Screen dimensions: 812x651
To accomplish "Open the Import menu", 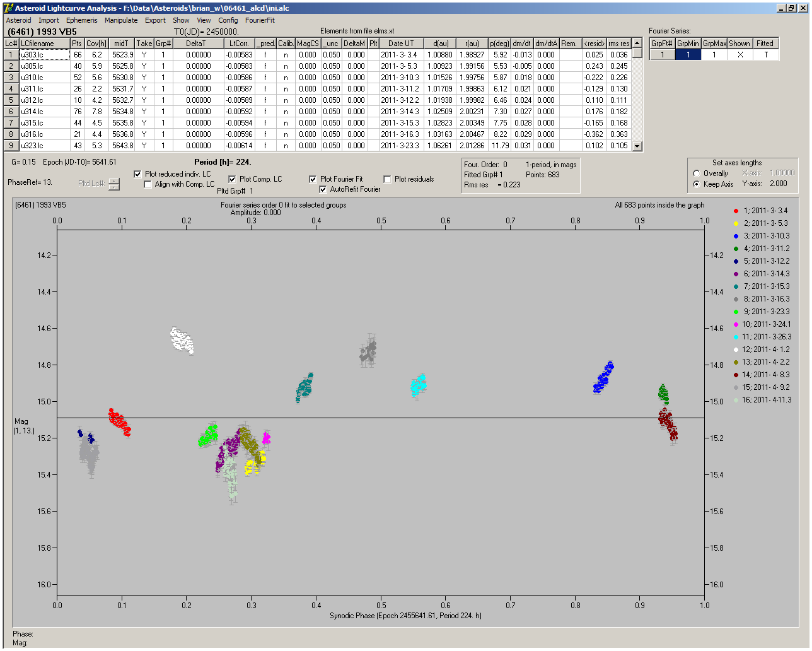I will tap(49, 20).
